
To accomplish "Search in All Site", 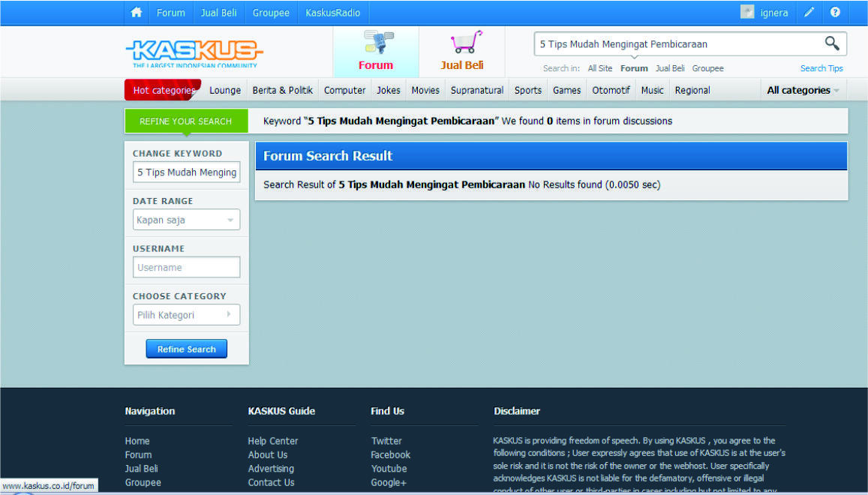I will click(x=600, y=68).
